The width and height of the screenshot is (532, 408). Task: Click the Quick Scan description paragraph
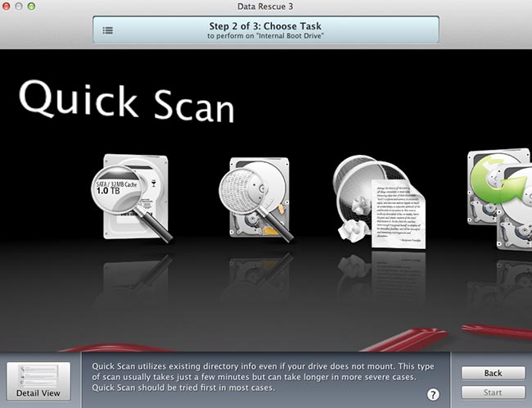(263, 377)
